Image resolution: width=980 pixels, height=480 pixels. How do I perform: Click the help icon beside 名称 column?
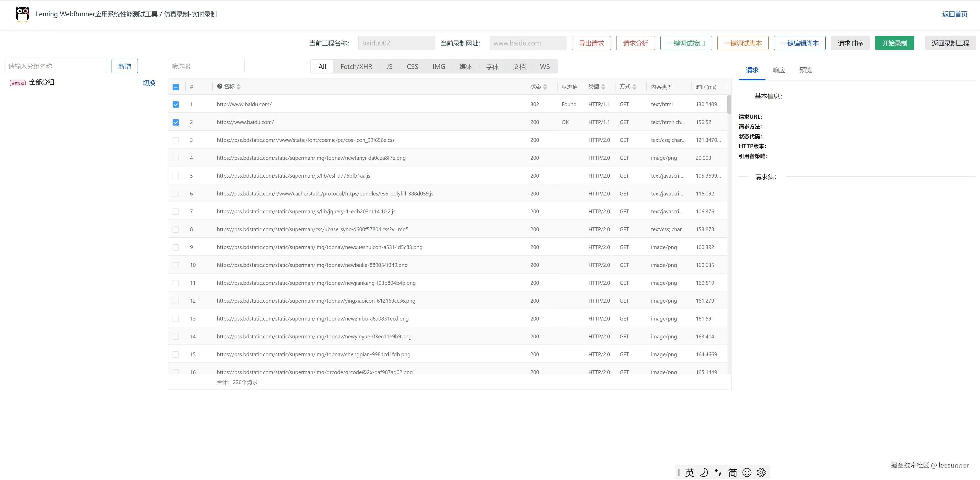pyautogui.click(x=220, y=86)
